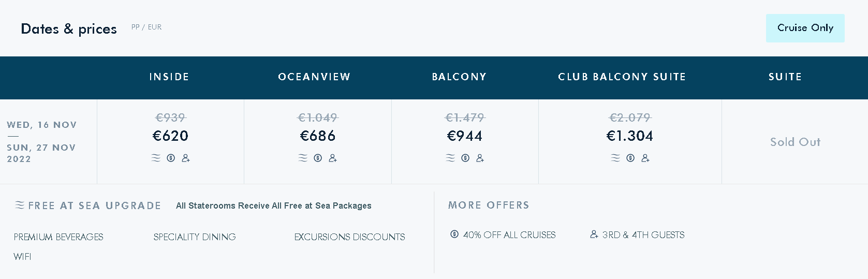Choose the Balcony €944 fare
The width and height of the screenshot is (868, 279).
[465, 136]
